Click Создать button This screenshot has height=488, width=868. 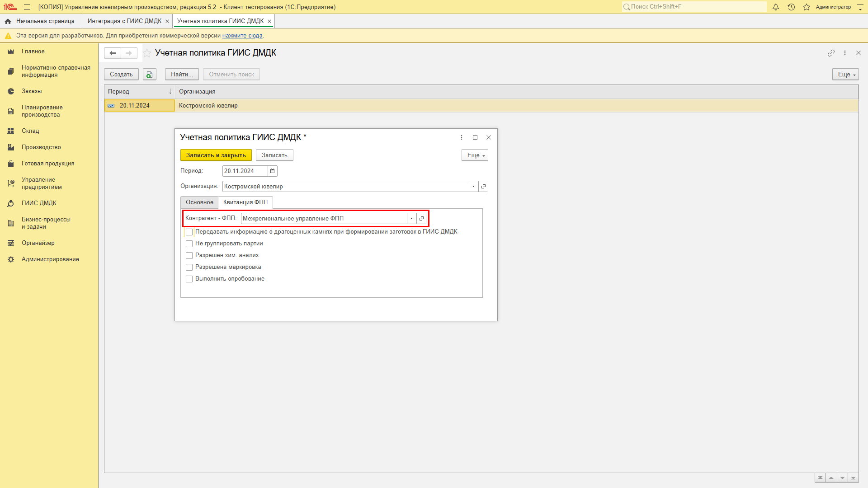click(121, 74)
